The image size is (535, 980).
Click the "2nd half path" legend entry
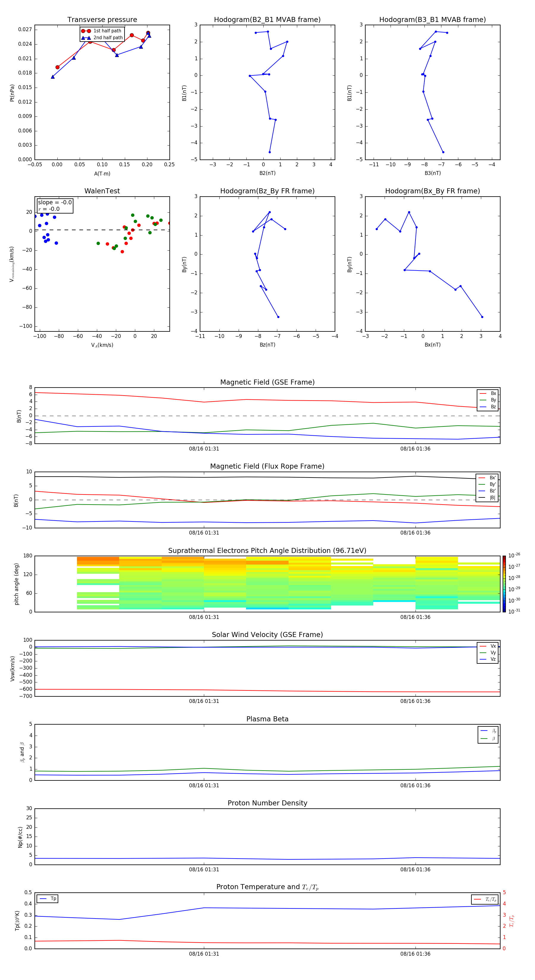pos(102,38)
